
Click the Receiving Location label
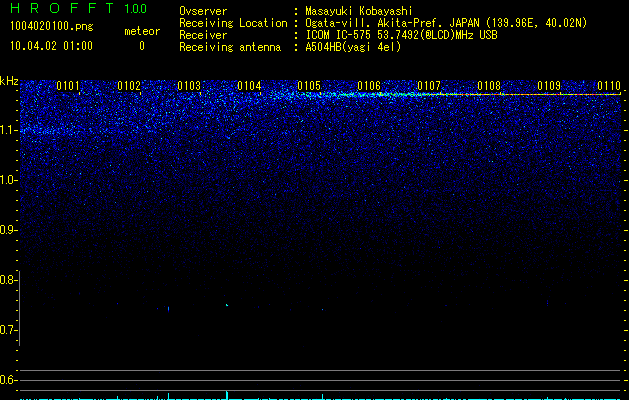tap(233, 23)
